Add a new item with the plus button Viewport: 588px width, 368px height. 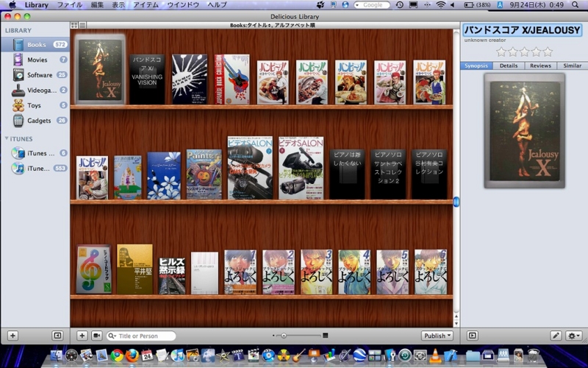[82, 336]
